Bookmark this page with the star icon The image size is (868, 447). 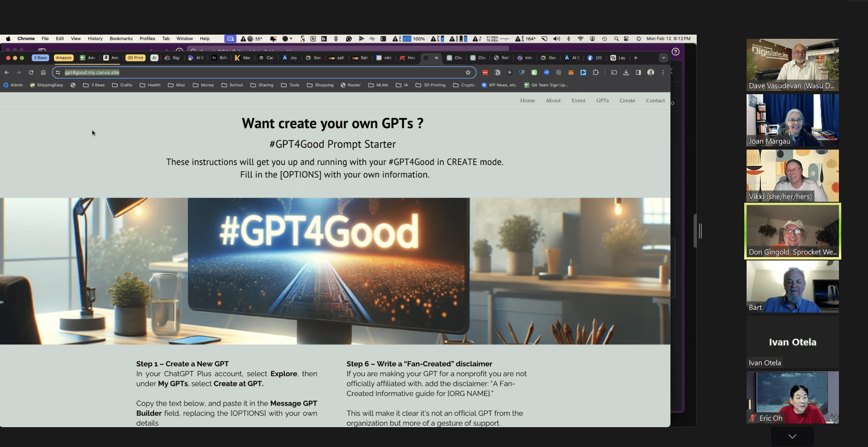[468, 72]
